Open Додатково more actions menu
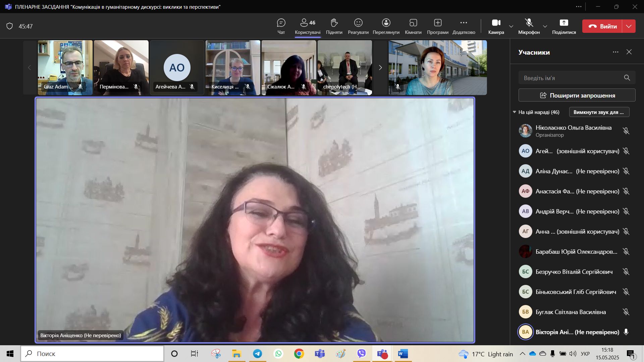This screenshot has height=362, width=644. click(x=464, y=26)
